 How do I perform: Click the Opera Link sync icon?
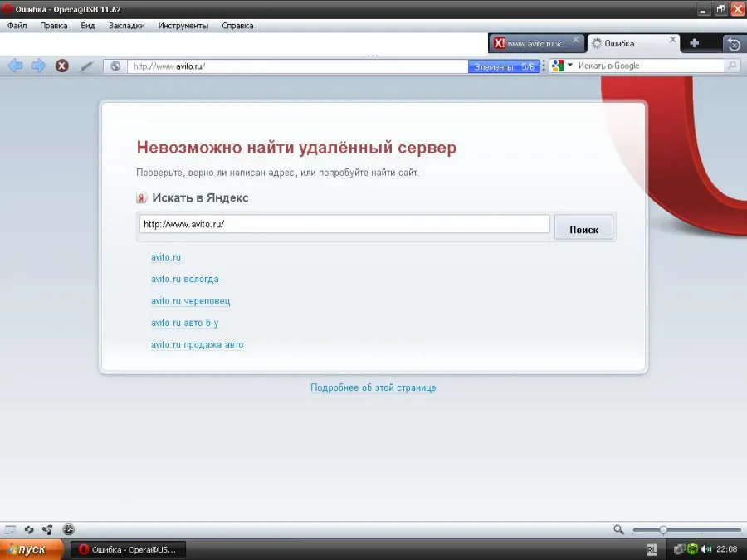[x=29, y=529]
